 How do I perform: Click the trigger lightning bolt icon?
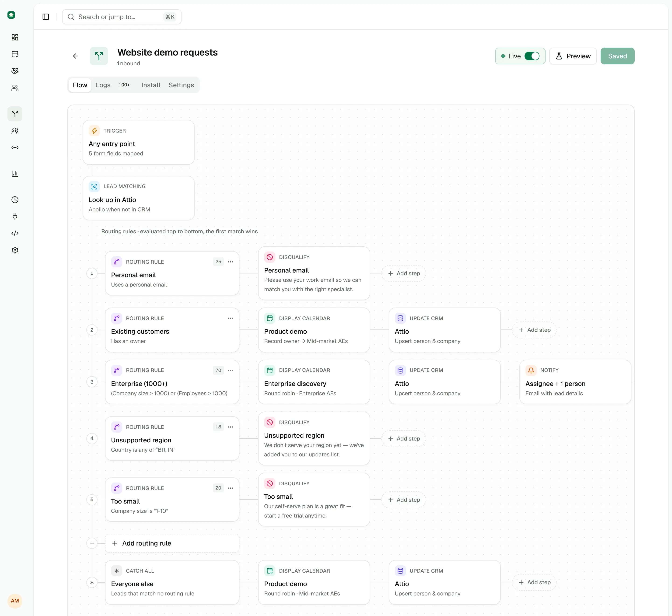(94, 131)
